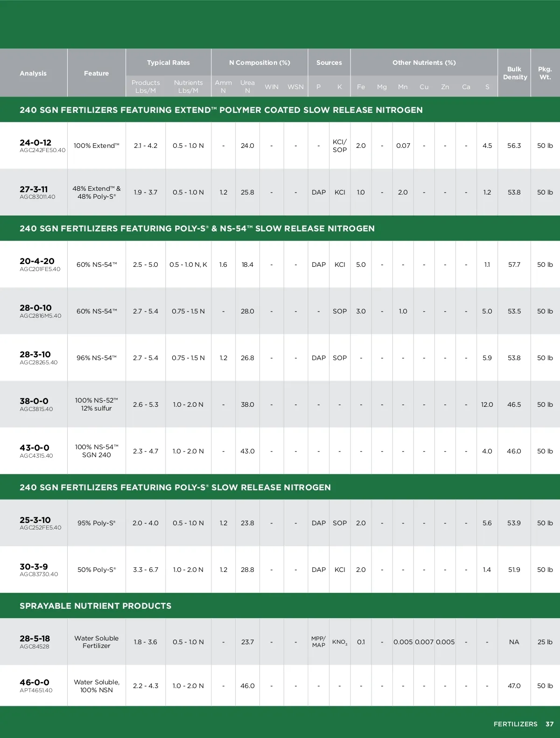Screen dimensions: 560x738
Task: Select the 43-0-0 product entry
Action: click(x=34, y=448)
